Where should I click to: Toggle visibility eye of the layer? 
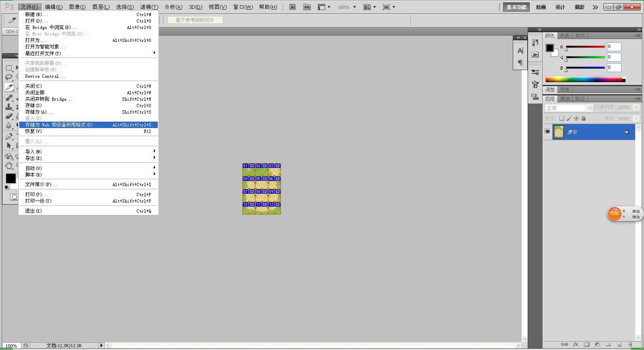click(x=547, y=132)
